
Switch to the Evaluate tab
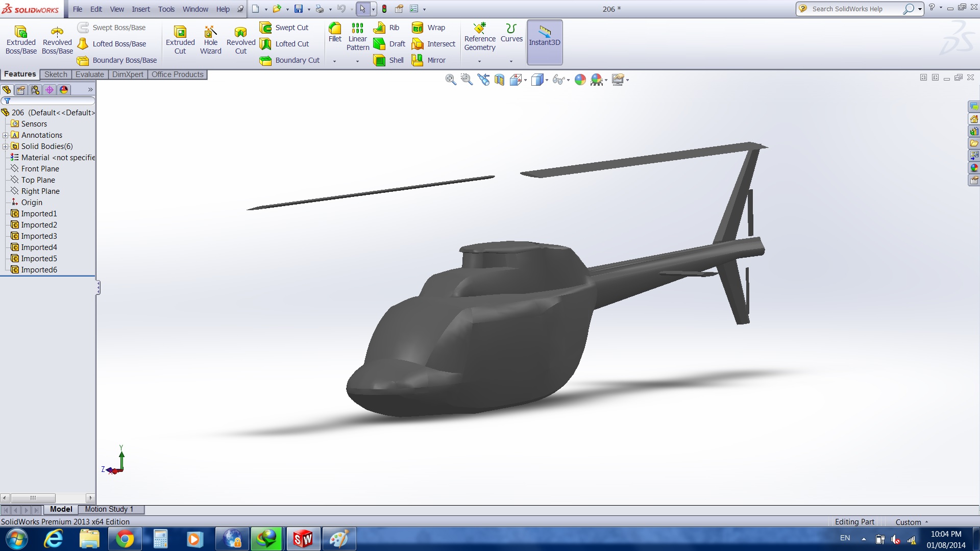coord(89,74)
